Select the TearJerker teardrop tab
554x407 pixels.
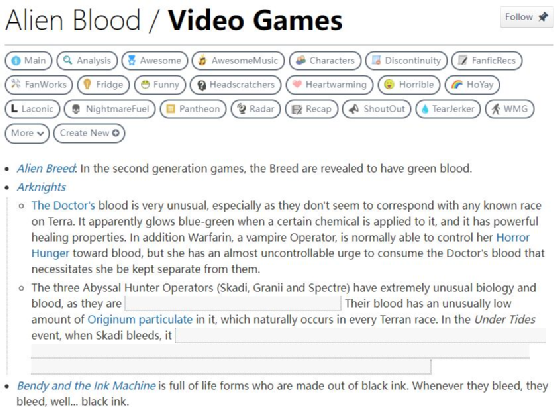[x=448, y=109]
